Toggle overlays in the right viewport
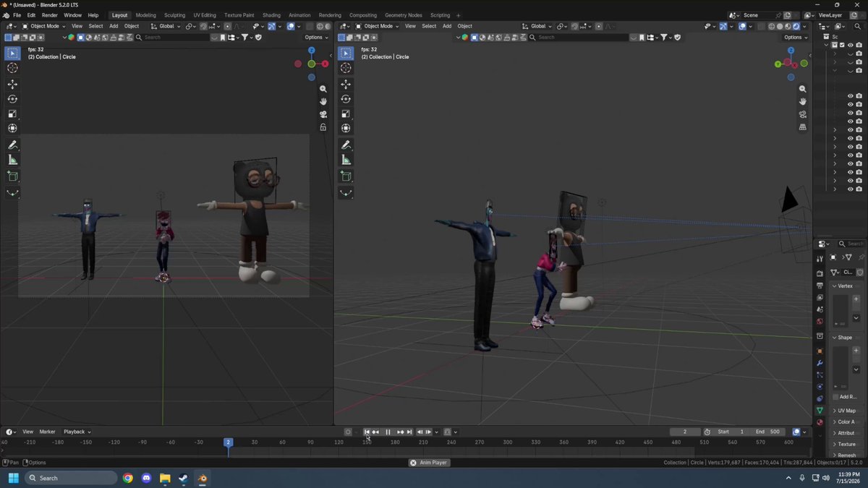868x488 pixels. (743, 27)
